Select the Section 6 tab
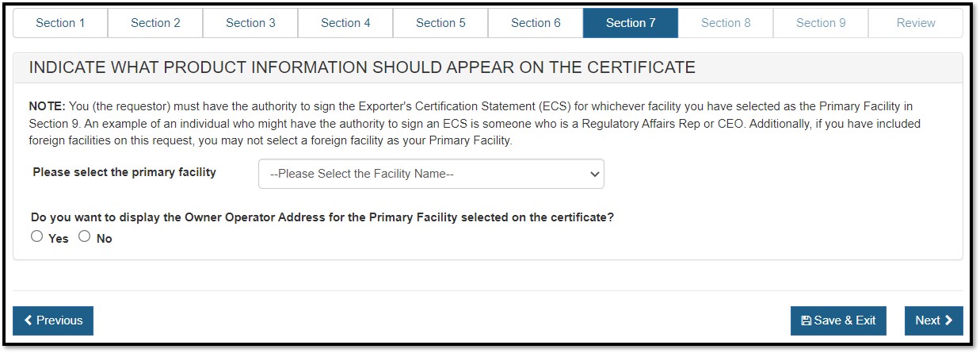 (536, 23)
